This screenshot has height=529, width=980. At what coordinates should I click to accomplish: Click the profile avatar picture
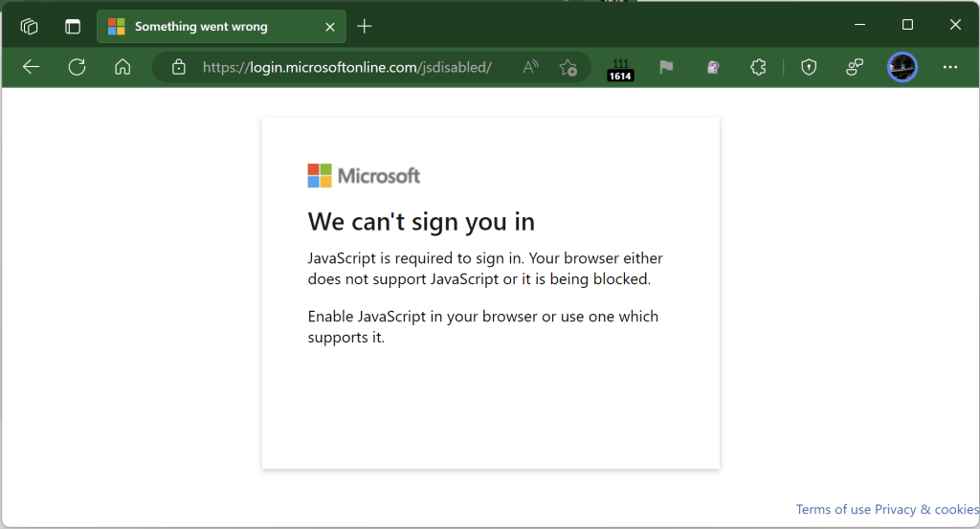pyautogui.click(x=902, y=67)
